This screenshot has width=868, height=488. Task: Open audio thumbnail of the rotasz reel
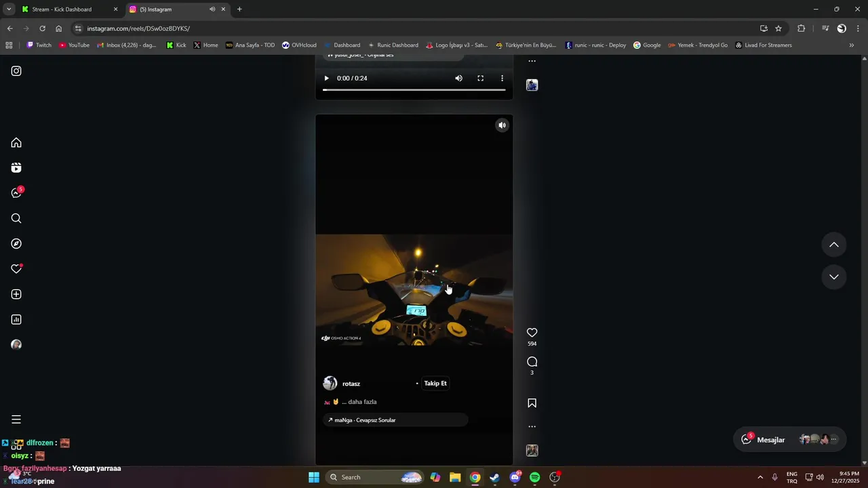[x=532, y=451]
